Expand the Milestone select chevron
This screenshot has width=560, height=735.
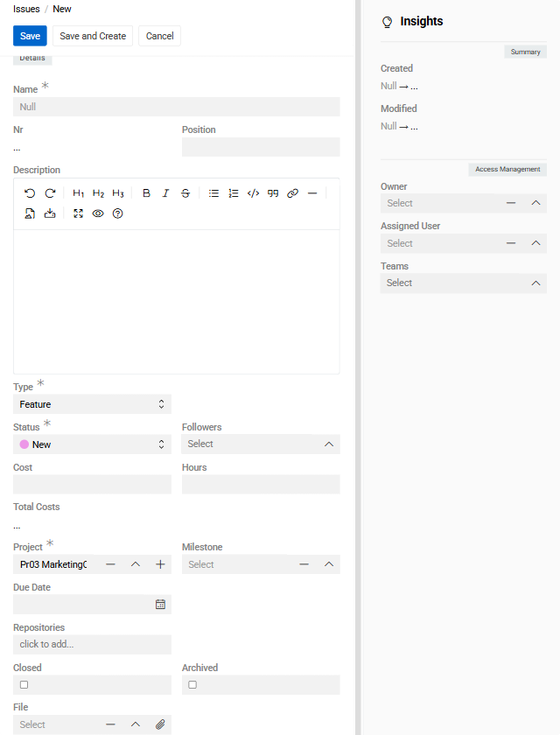point(329,564)
